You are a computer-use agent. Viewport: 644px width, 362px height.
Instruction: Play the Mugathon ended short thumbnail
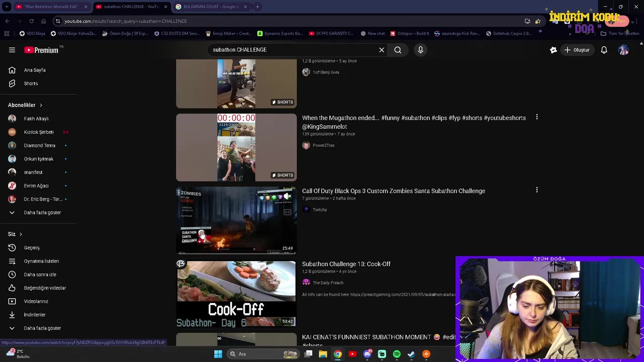236,147
